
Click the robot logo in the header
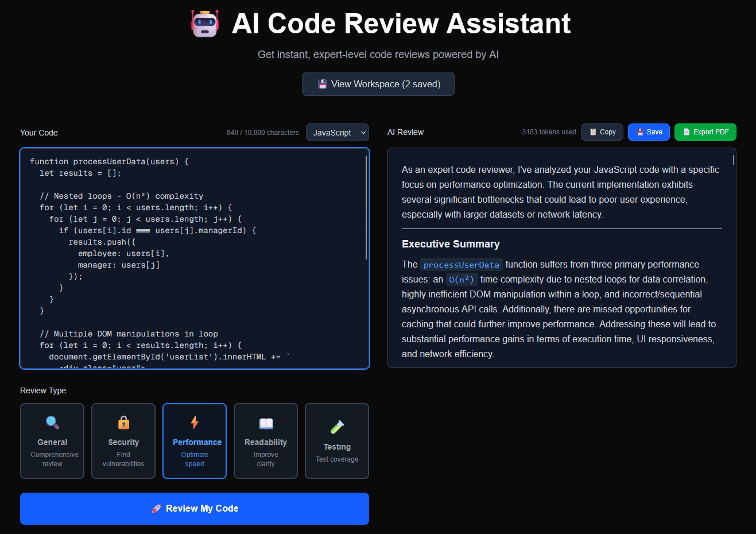[205, 24]
